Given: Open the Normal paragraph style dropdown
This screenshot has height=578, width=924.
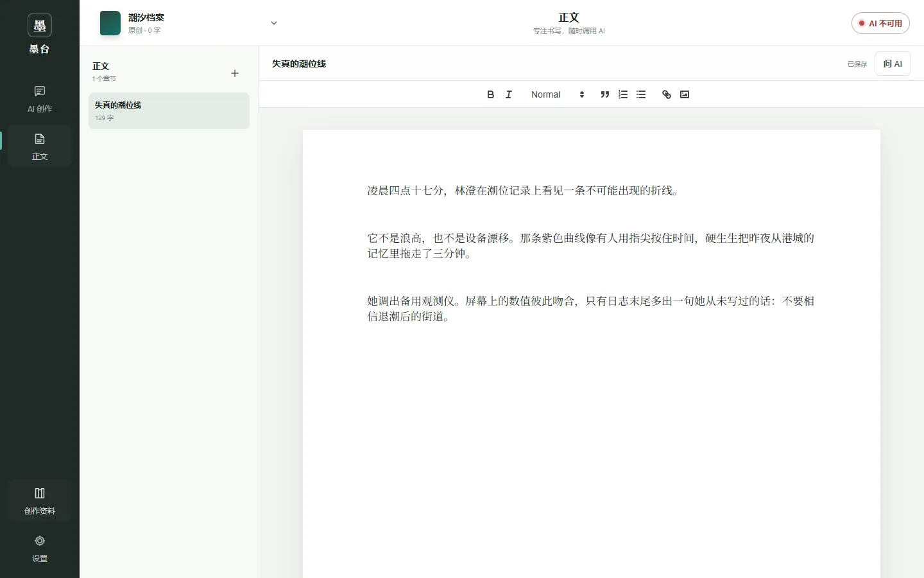Looking at the screenshot, I should coord(558,94).
